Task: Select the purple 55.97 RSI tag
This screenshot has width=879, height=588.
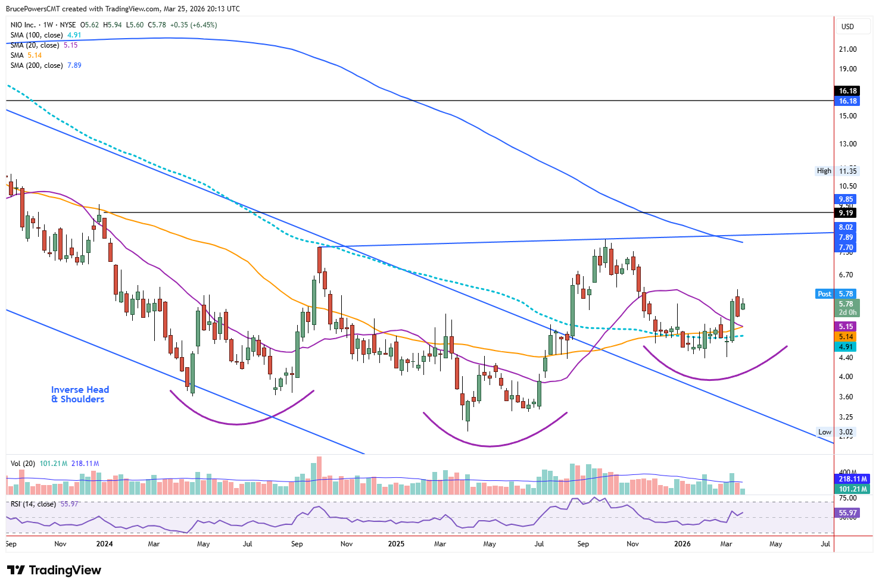Action: pyautogui.click(x=847, y=512)
